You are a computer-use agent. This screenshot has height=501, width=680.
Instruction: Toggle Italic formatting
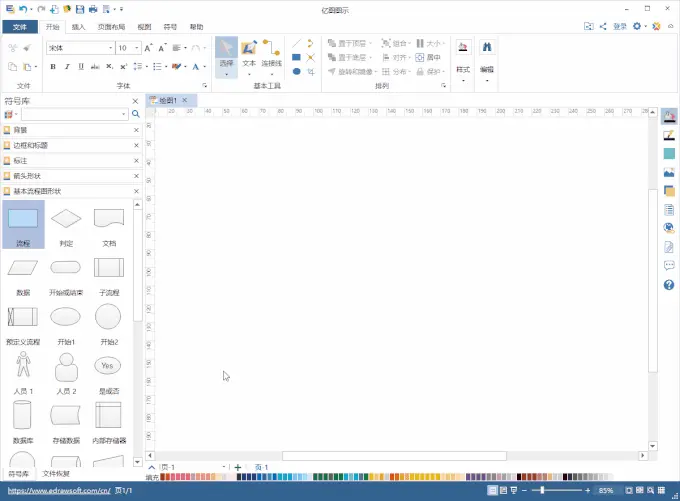point(67,66)
